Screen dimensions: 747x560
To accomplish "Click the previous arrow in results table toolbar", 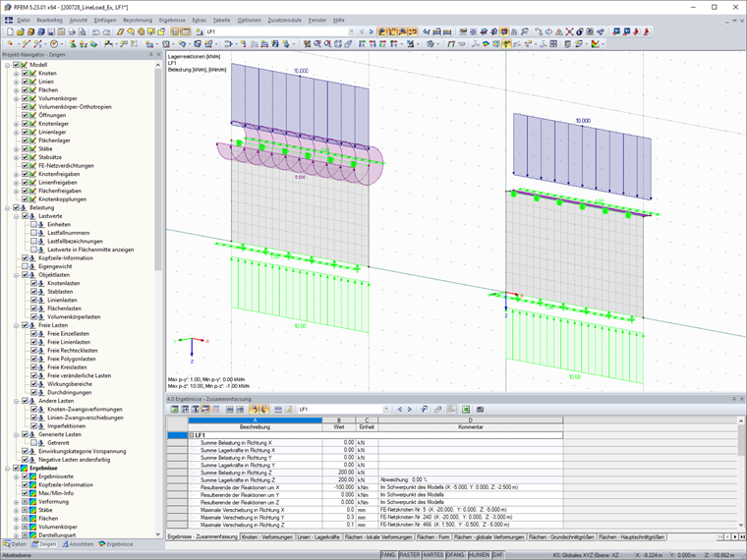I will (400, 410).
